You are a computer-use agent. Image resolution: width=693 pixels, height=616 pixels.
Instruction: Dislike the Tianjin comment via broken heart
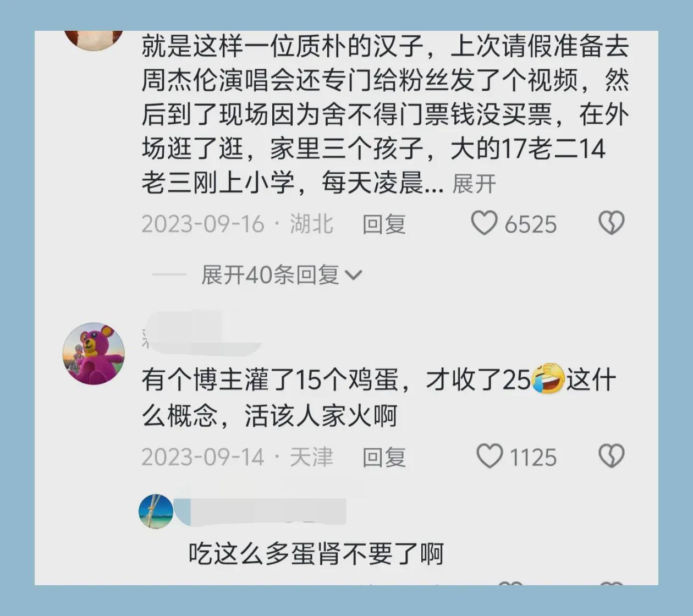pos(611,457)
